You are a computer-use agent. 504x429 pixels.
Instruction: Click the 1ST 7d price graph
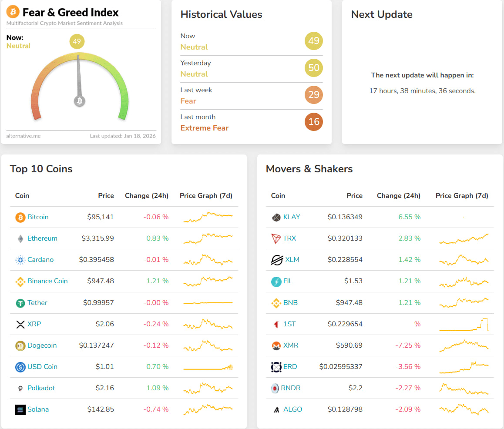click(x=464, y=324)
